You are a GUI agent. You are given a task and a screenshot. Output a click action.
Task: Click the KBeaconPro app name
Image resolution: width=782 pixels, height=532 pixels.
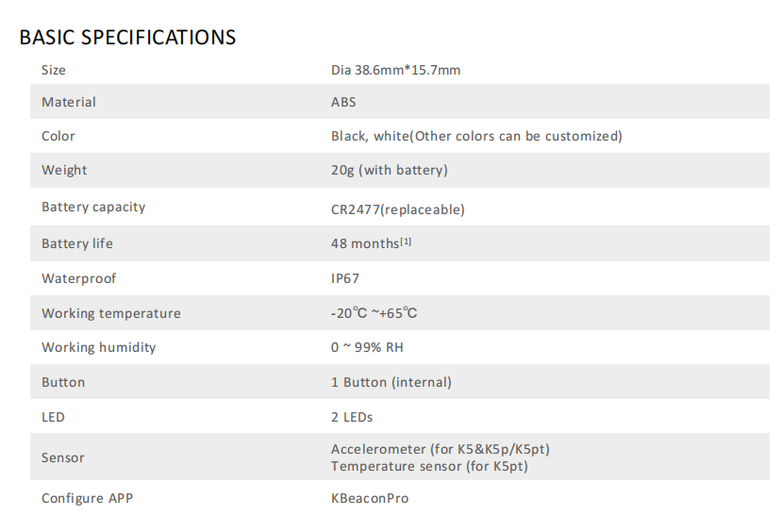370,497
